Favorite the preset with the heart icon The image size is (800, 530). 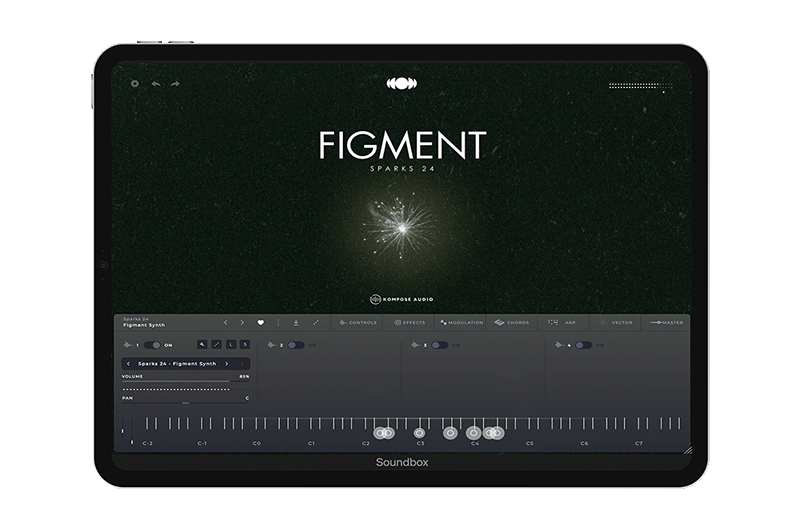click(261, 322)
